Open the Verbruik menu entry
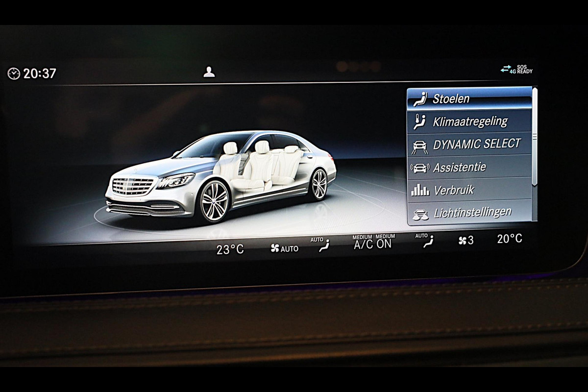Screen dimensions: 588x392 click(454, 190)
